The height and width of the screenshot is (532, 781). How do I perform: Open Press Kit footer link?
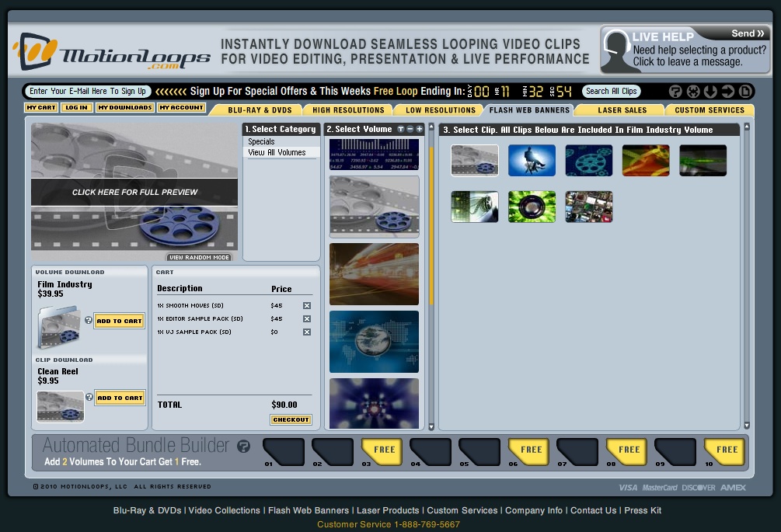643,510
